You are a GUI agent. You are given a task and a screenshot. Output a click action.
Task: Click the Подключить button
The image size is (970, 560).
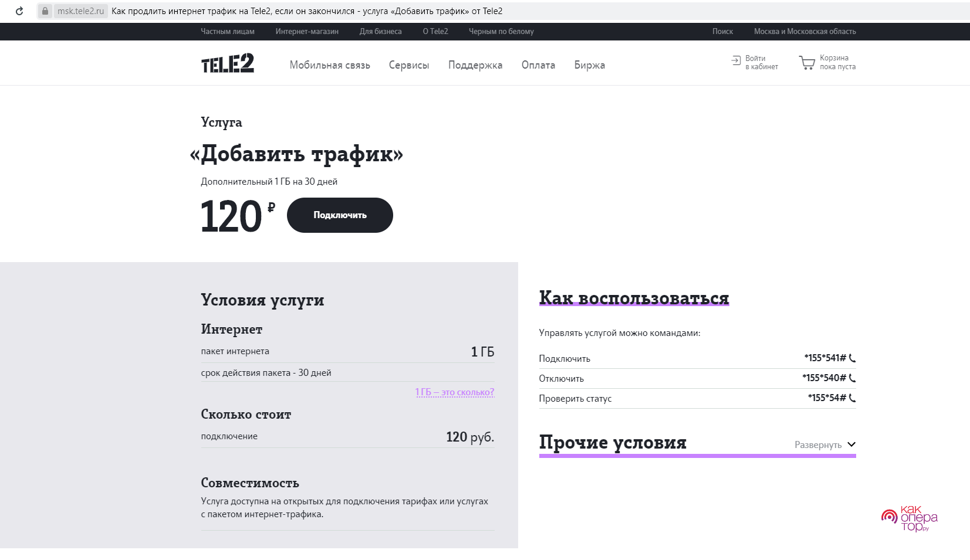pos(340,215)
